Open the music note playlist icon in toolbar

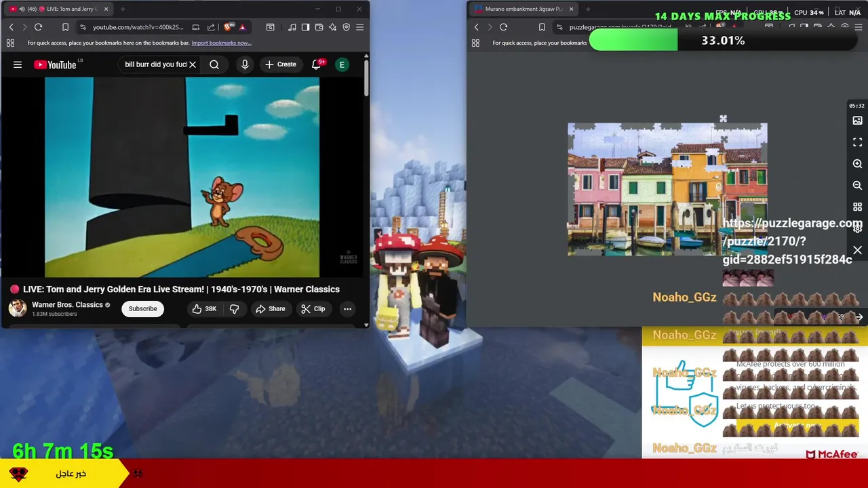292,27
